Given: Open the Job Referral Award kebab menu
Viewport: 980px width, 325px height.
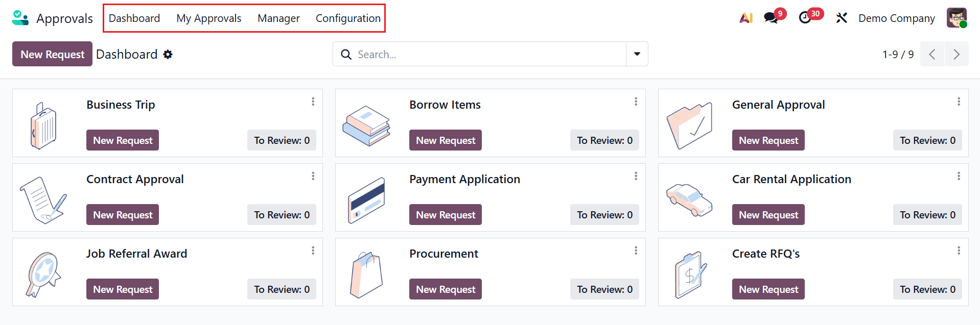Looking at the screenshot, I should pos(313,251).
